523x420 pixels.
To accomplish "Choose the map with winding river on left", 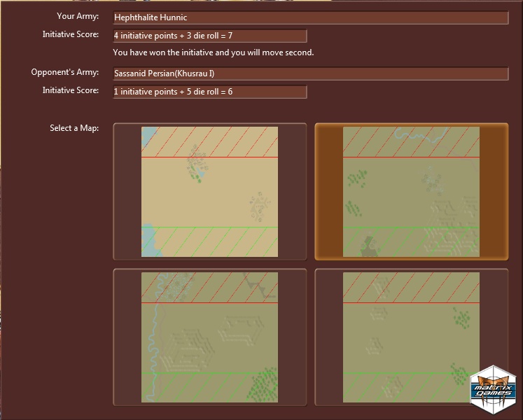I will 209,337.
